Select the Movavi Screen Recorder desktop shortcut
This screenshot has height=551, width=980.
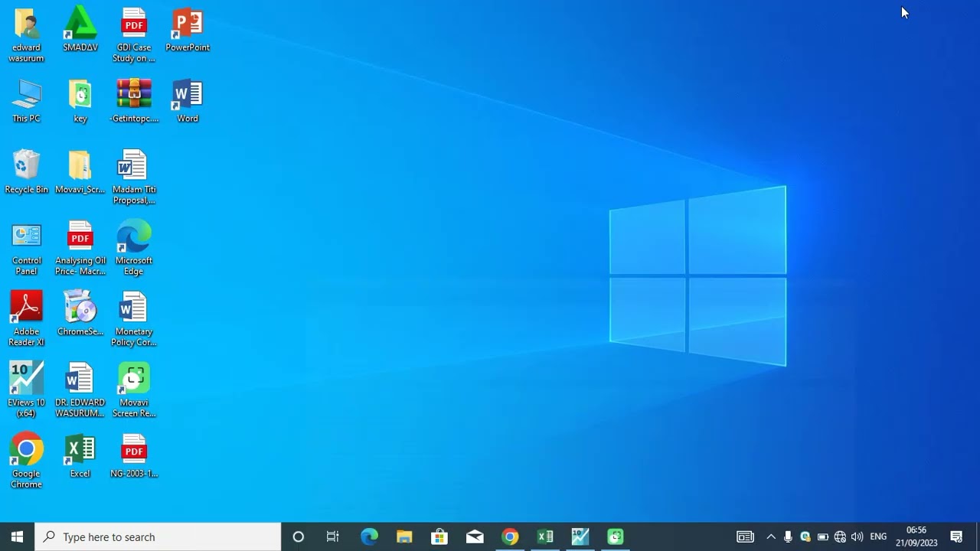point(134,390)
